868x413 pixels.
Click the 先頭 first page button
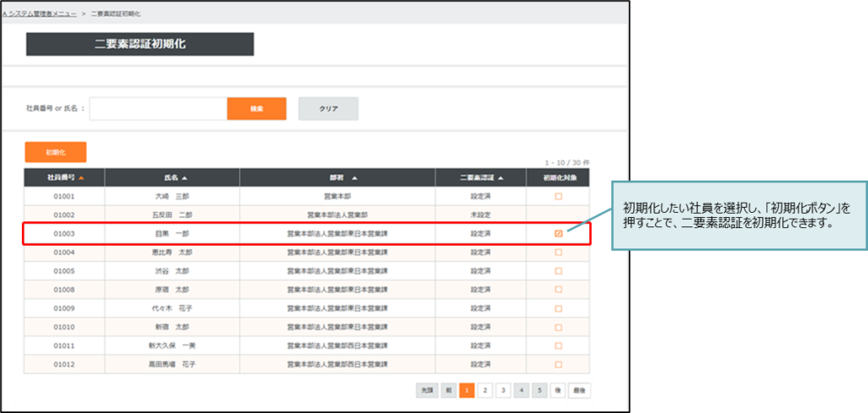coord(427,390)
